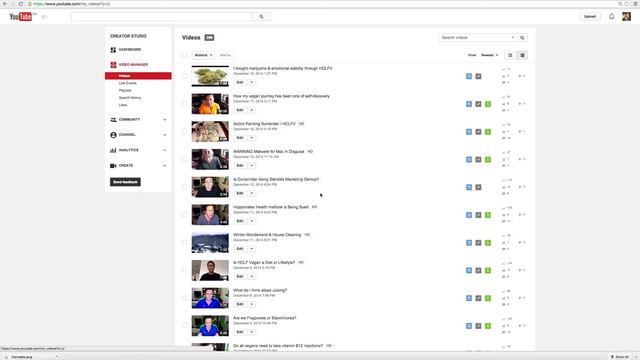
Task: Click grey check icon for marijuana video
Action: (478, 76)
